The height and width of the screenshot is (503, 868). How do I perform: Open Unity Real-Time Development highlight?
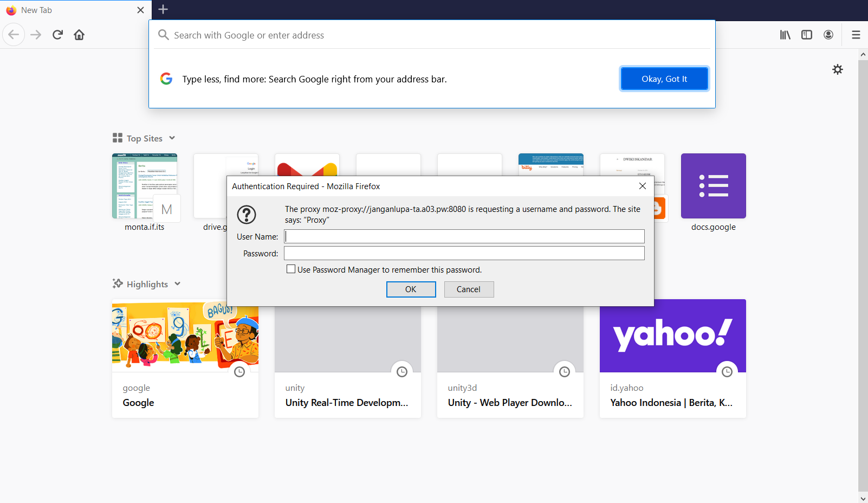point(348,362)
